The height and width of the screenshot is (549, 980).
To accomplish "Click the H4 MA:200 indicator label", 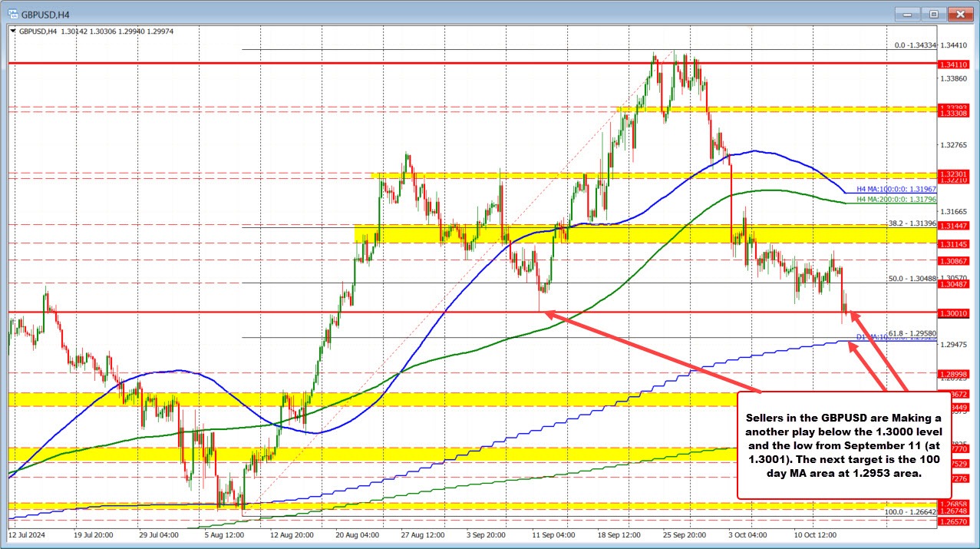I will (896, 200).
